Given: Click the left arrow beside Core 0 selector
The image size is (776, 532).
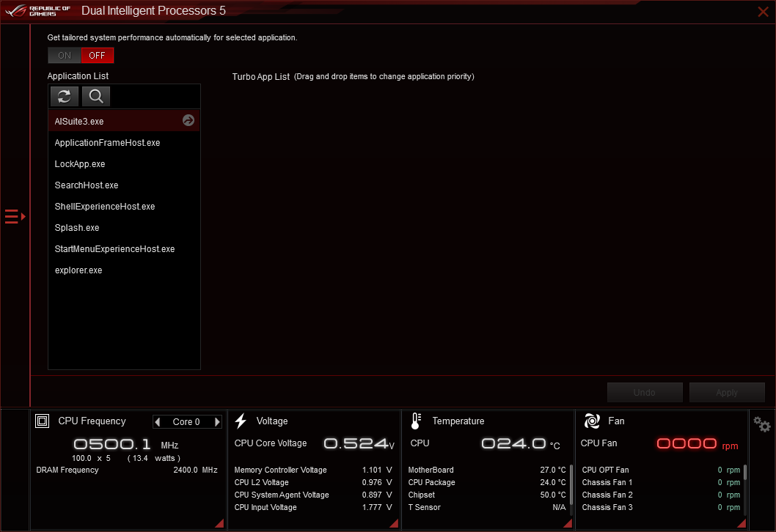Looking at the screenshot, I should tap(158, 421).
